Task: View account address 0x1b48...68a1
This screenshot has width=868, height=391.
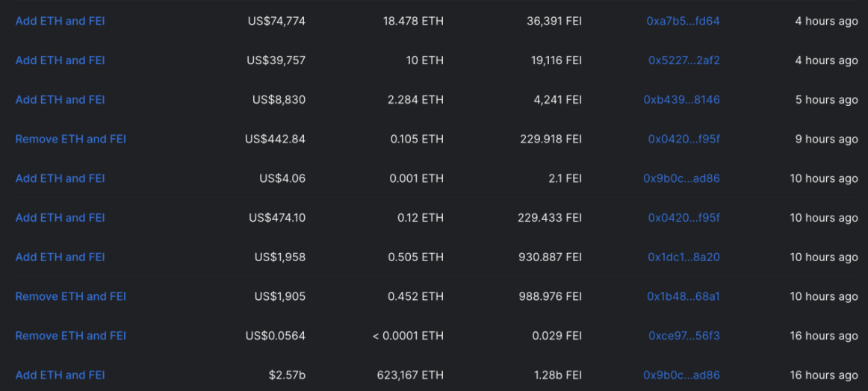Action: pos(683,296)
